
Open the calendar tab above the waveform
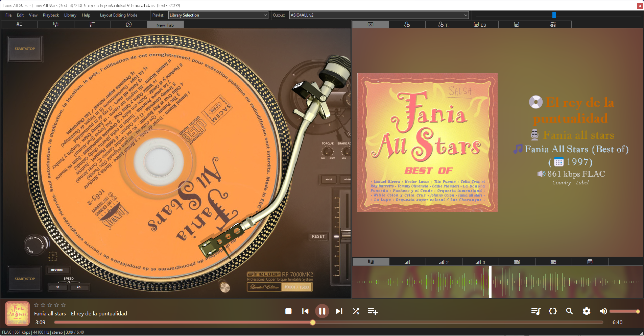590,262
